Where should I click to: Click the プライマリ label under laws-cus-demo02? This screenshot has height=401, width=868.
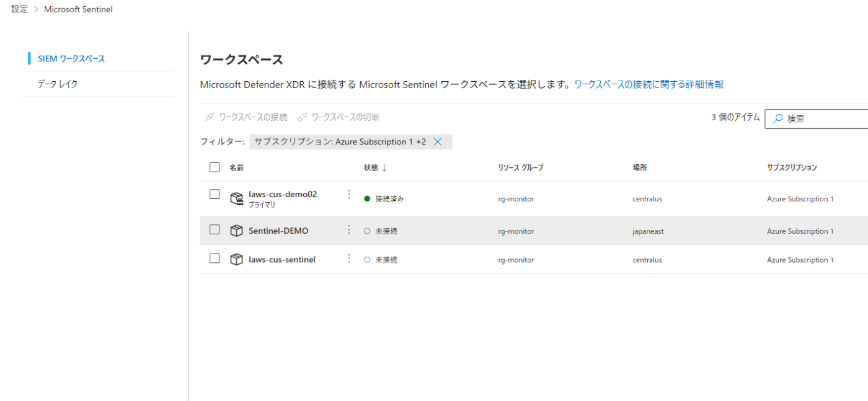coord(262,205)
